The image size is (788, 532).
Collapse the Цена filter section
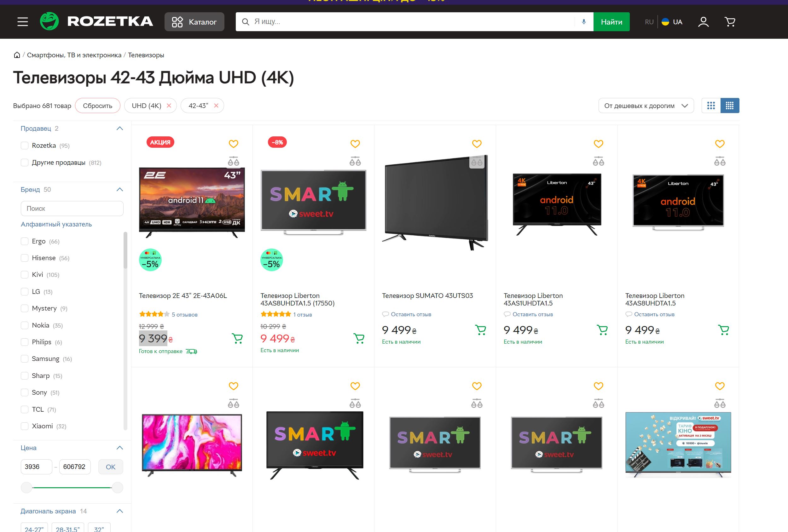point(119,448)
